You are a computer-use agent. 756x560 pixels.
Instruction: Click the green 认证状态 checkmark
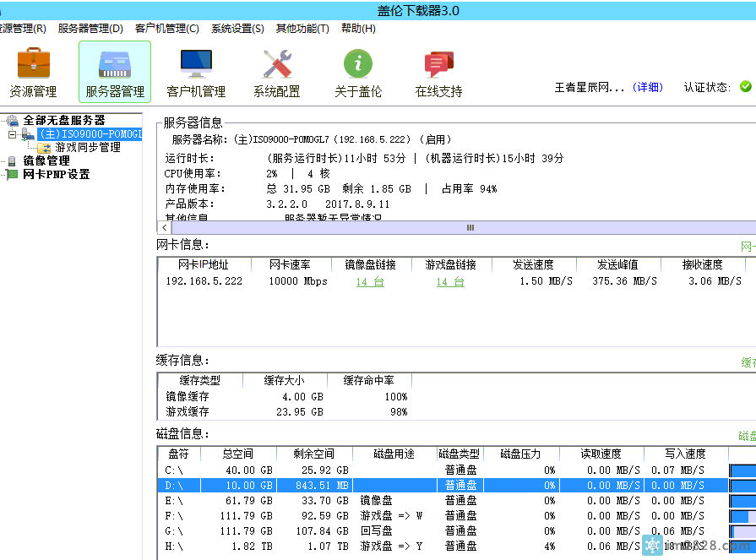coord(744,86)
